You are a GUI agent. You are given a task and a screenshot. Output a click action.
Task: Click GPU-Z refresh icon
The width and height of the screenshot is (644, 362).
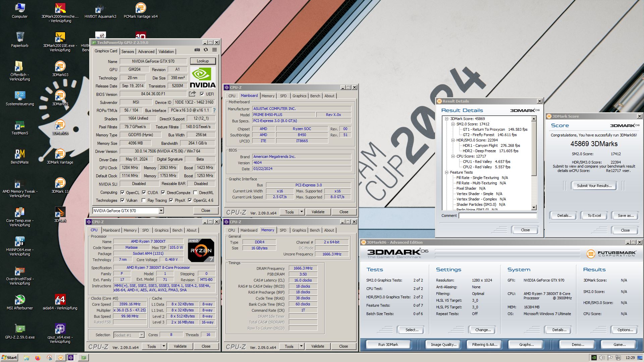pos(206,50)
